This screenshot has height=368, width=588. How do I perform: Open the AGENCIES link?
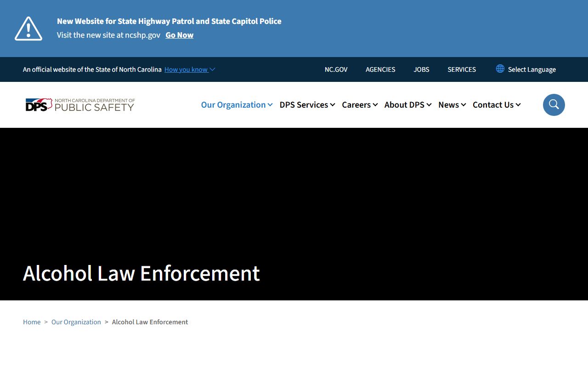pyautogui.click(x=380, y=69)
